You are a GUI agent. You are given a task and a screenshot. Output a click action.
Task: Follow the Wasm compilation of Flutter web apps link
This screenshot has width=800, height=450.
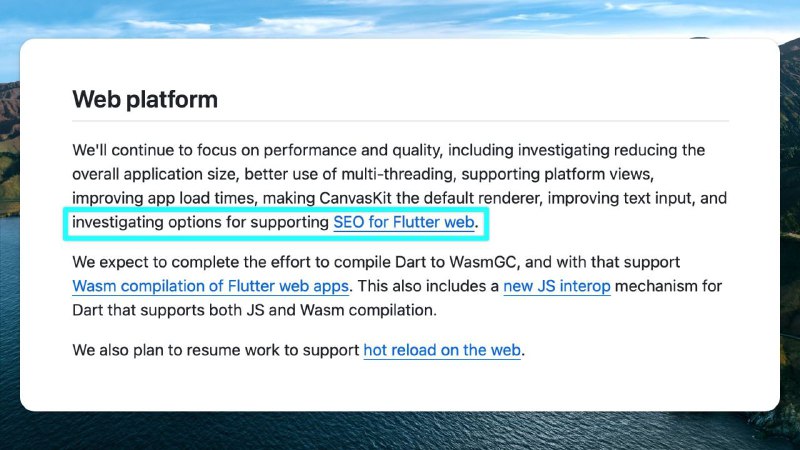coord(211,286)
